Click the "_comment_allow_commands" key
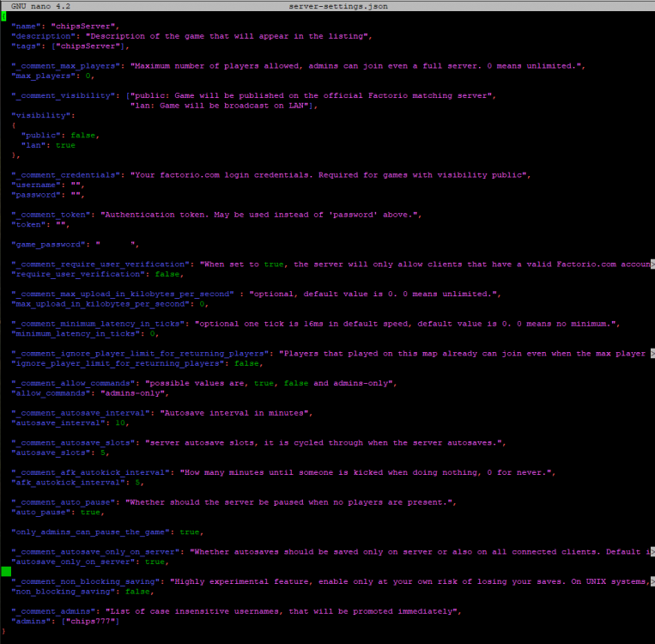This screenshot has width=655, height=644. coord(73,384)
